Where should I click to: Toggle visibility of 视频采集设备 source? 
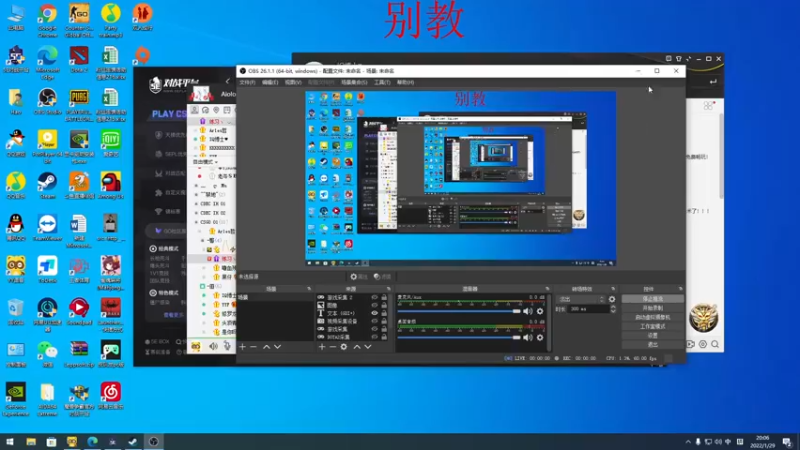coord(374,321)
